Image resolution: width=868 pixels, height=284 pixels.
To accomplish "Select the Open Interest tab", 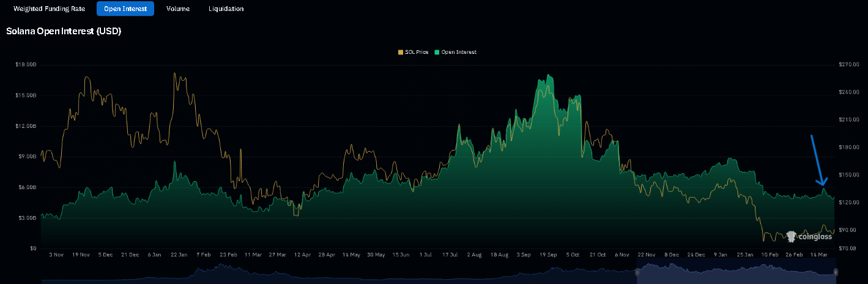I will click(x=125, y=9).
